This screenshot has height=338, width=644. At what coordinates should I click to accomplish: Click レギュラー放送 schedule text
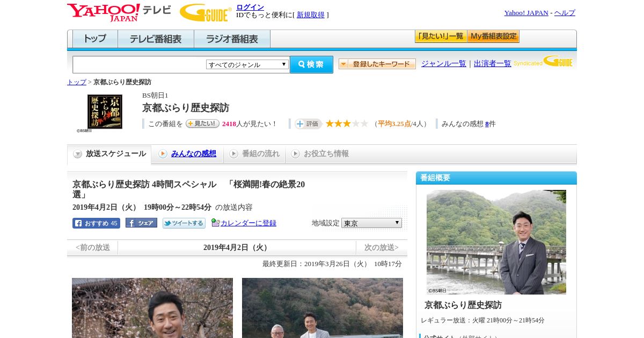point(482,320)
